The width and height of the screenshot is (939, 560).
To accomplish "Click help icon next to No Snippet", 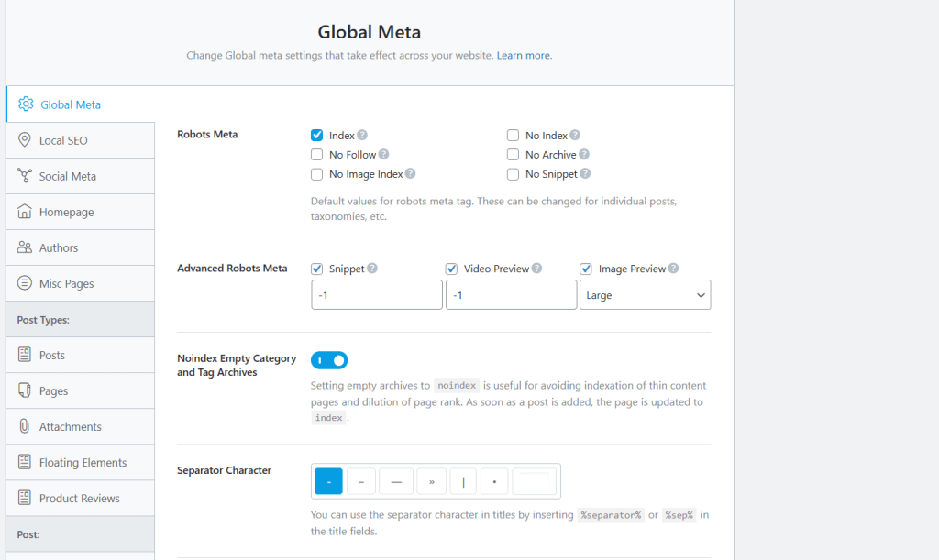I will click(x=585, y=174).
